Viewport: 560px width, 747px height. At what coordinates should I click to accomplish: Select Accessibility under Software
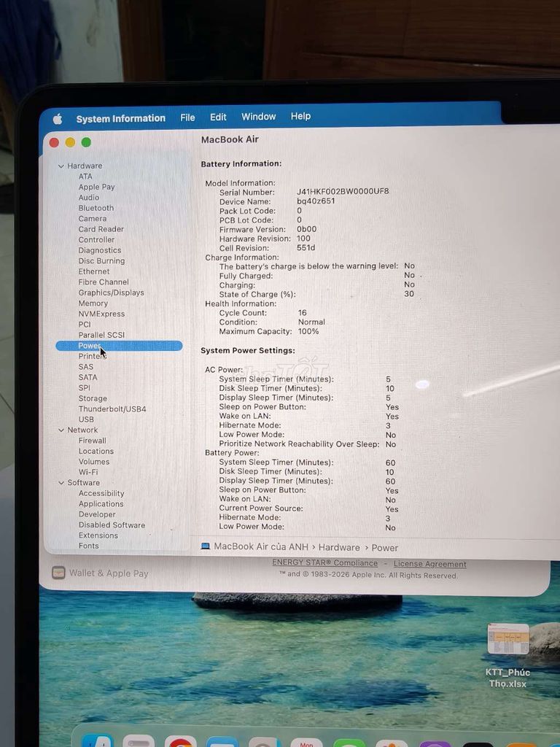pyautogui.click(x=101, y=494)
